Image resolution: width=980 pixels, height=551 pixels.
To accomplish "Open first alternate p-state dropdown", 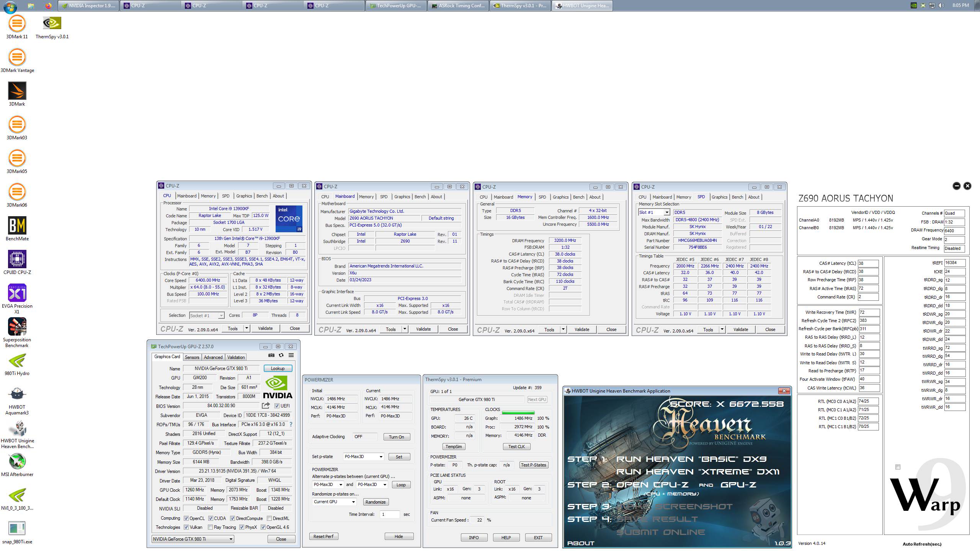I will pos(328,485).
